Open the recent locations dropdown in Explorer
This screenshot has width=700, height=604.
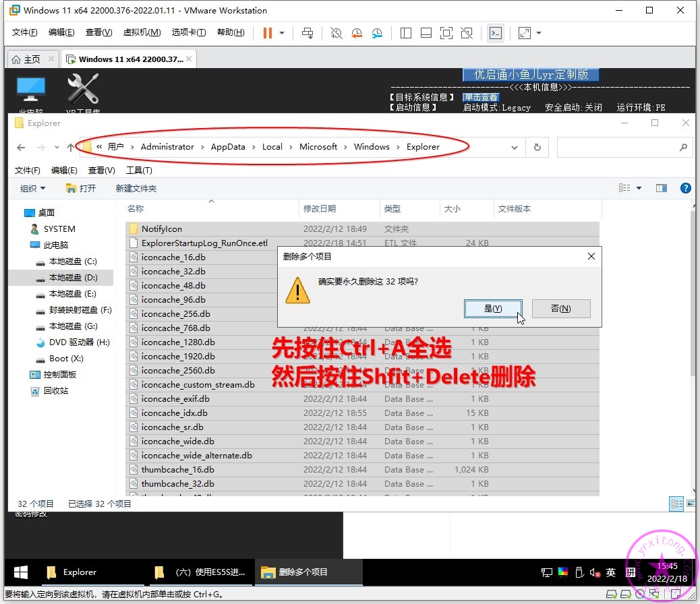coord(57,148)
